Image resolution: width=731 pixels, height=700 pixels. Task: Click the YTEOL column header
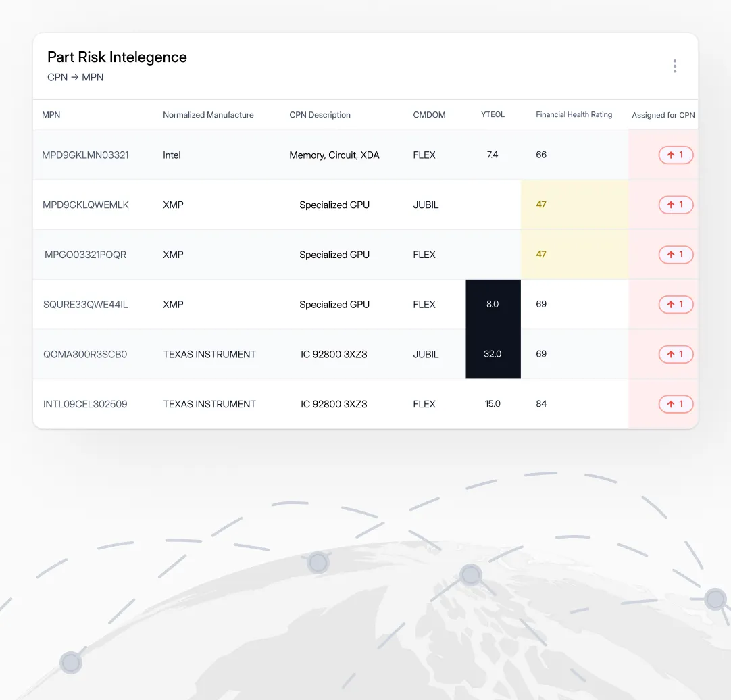point(493,114)
